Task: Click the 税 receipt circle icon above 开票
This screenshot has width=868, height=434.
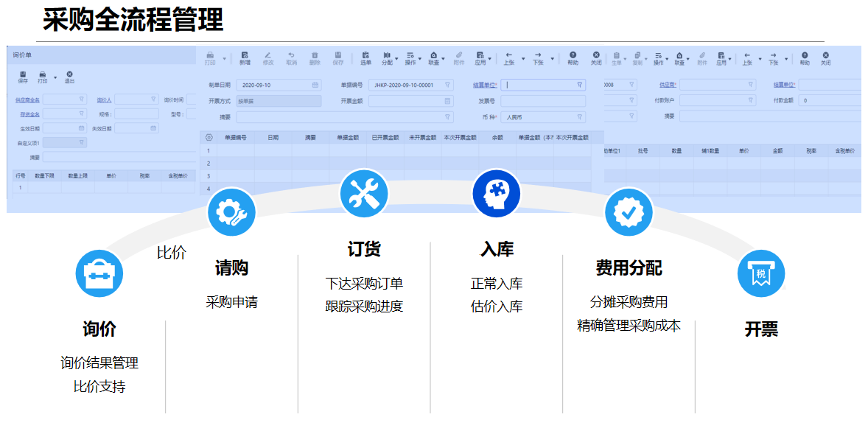Action: click(762, 273)
